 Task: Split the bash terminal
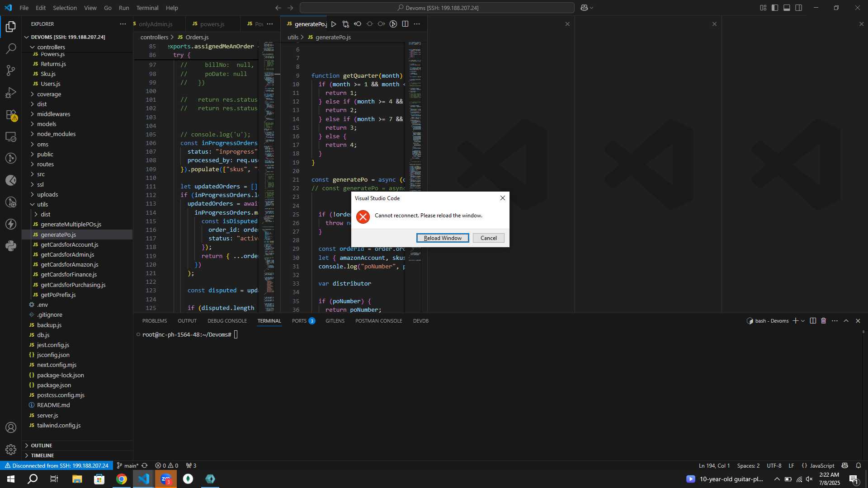pos(813,321)
